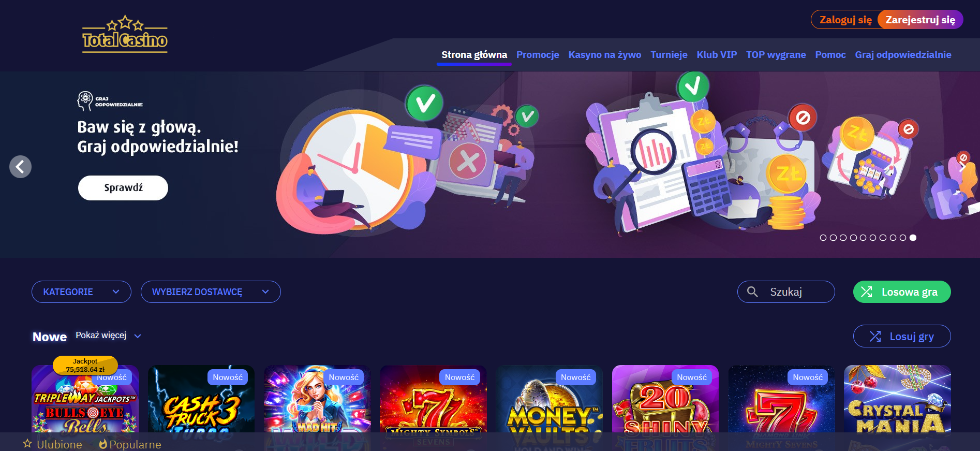This screenshot has height=451, width=980.
Task: Open the KATEGORIE dropdown
Action: click(x=81, y=292)
